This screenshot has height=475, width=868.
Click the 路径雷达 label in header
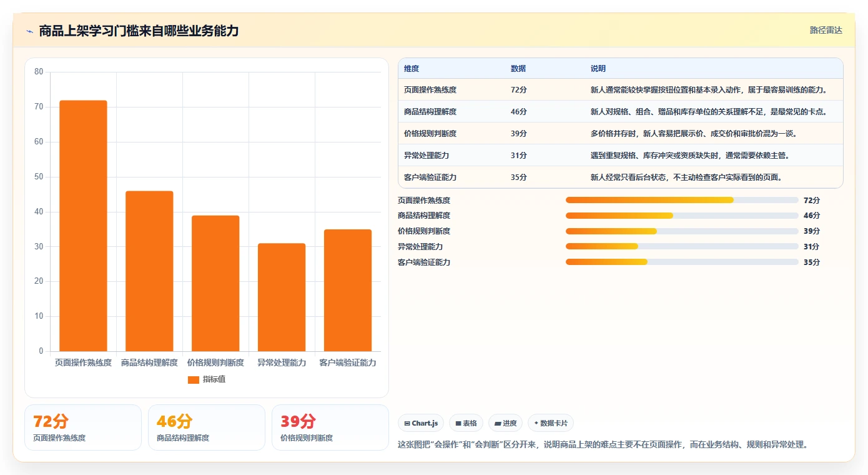pyautogui.click(x=826, y=30)
